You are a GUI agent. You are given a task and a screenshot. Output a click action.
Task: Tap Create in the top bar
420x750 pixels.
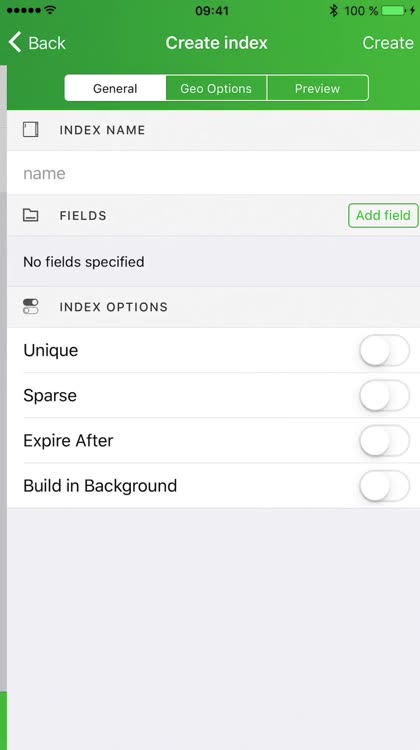coord(388,43)
